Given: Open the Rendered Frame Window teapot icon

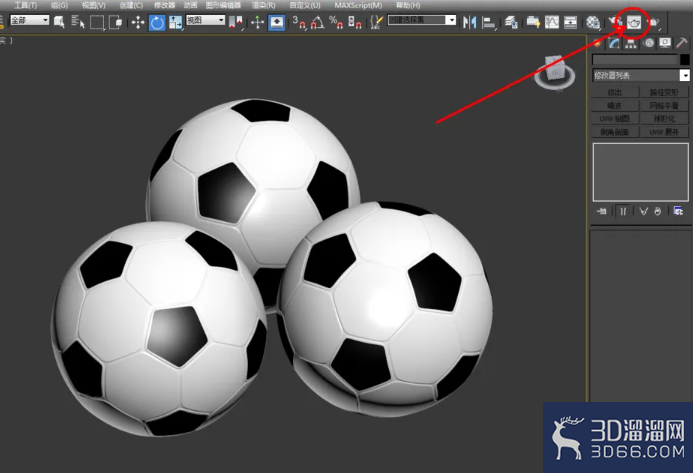Looking at the screenshot, I should (634, 22).
